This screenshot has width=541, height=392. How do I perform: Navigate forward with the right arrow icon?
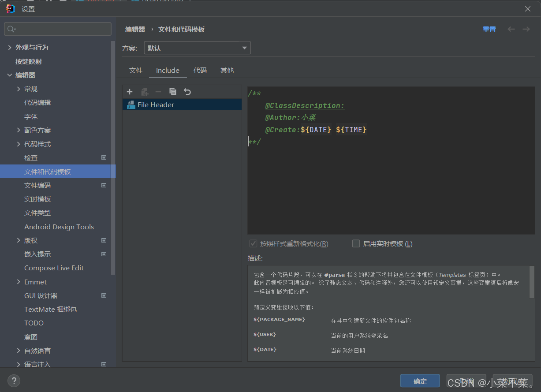coord(526,29)
